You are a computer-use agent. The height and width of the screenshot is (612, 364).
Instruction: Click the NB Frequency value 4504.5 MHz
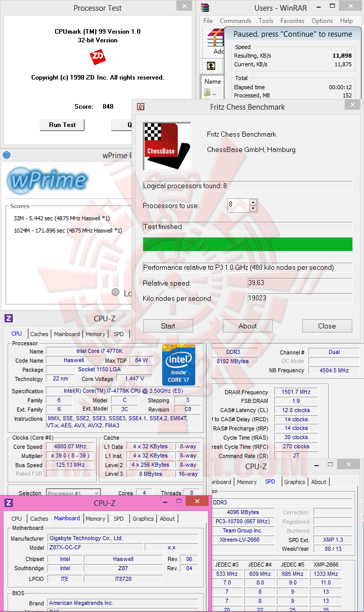[335, 370]
